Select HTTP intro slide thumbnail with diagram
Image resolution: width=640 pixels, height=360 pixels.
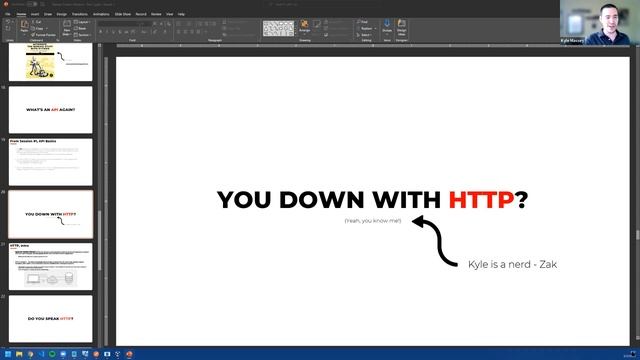tap(51, 267)
